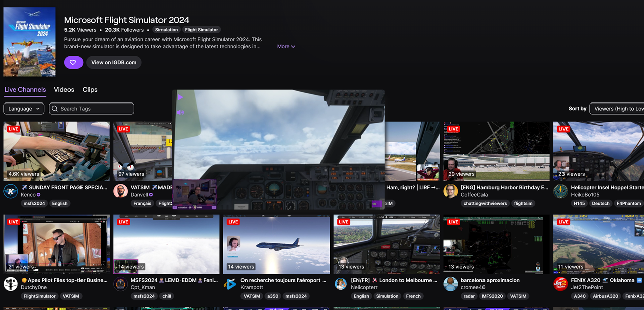Screen dimensions: 644x310
Task: Open cromee46's channel avatar
Action: coord(451,284)
